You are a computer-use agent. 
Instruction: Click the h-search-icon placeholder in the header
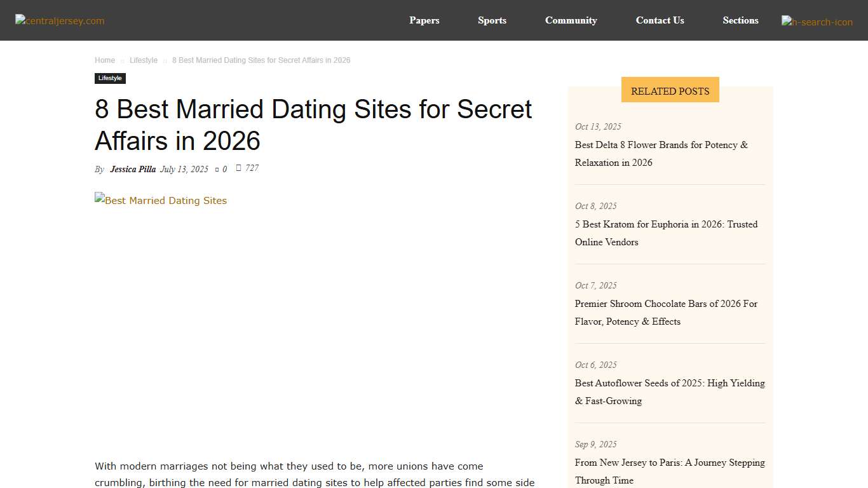(817, 21)
